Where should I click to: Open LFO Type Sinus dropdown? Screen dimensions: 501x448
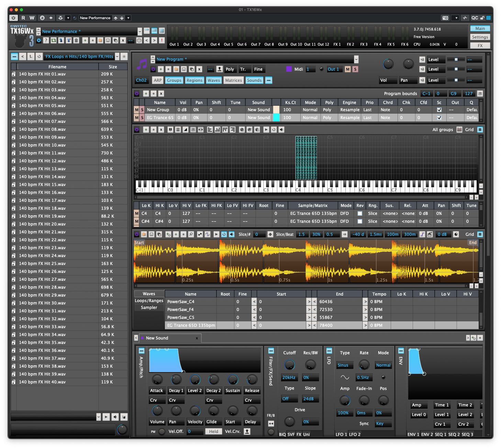click(x=345, y=365)
